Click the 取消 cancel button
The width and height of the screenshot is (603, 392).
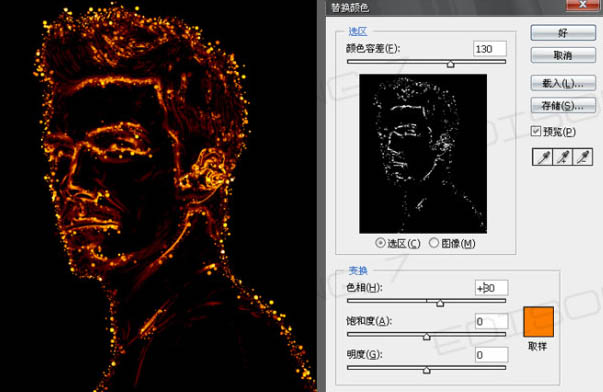pyautogui.click(x=563, y=56)
